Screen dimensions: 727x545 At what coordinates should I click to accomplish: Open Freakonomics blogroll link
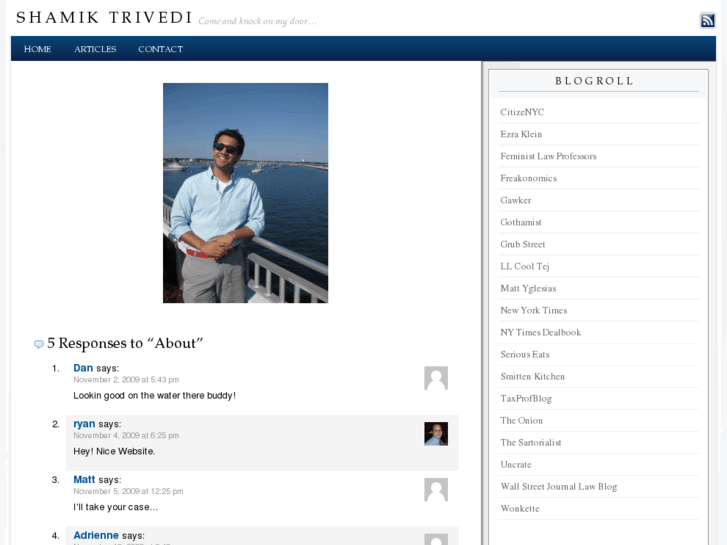529,178
